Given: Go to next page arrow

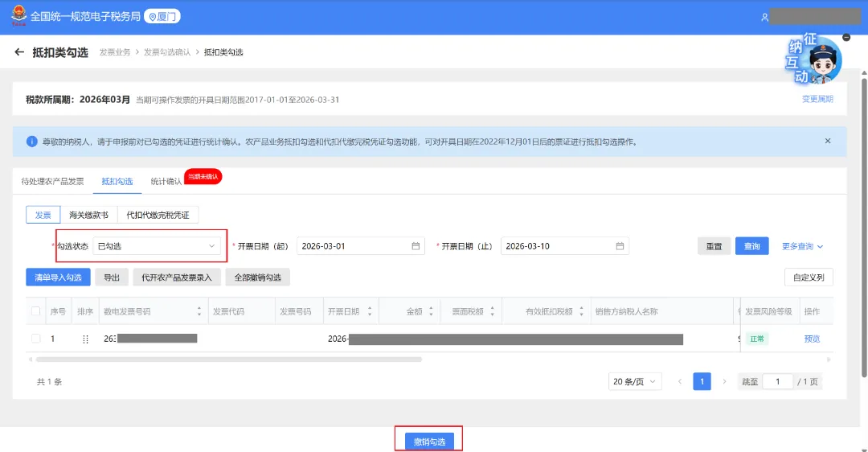Looking at the screenshot, I should pos(724,382).
